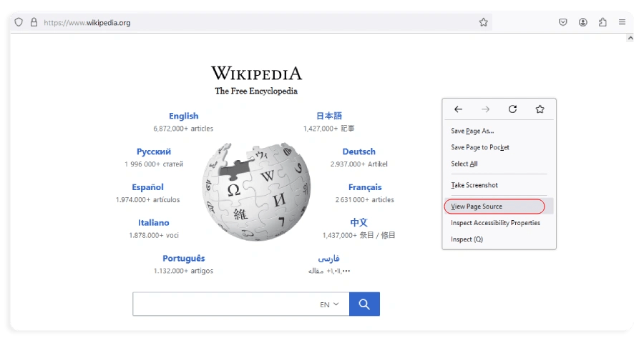Click the WIKIPEDIA wordmark heading
The image size is (644, 343).
click(257, 74)
